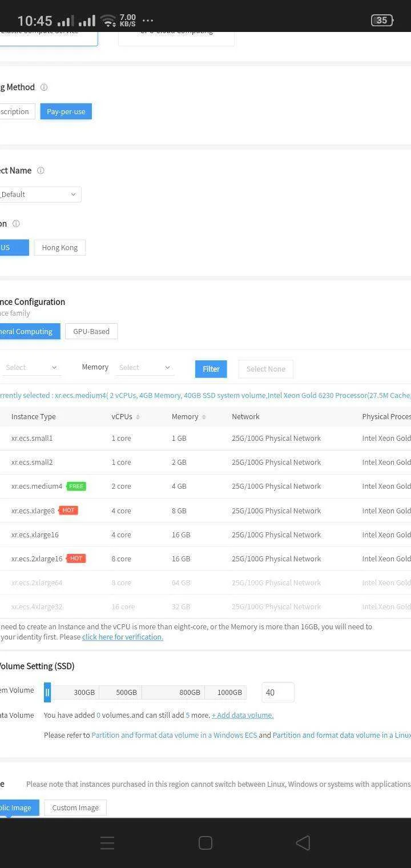Select Pay-per-use billing method
Image resolution: width=411 pixels, height=868 pixels.
[66, 111]
